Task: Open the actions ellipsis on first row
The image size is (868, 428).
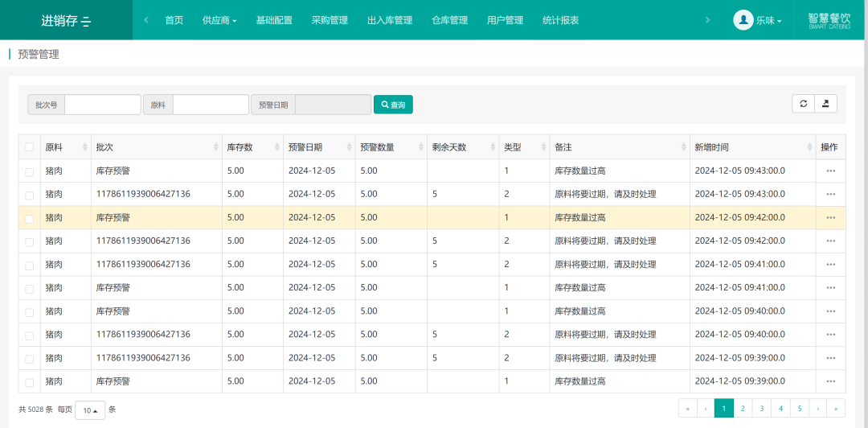Action: coord(830,171)
